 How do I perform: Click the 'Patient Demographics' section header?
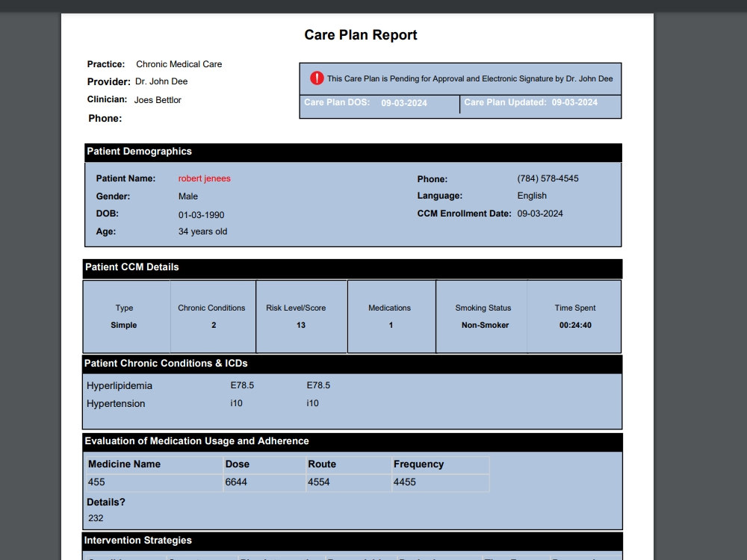point(353,152)
